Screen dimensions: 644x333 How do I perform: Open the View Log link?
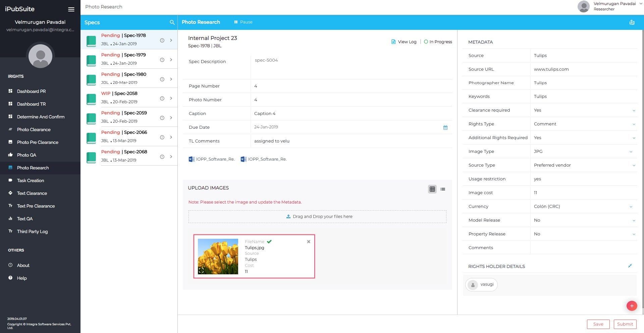(404, 42)
